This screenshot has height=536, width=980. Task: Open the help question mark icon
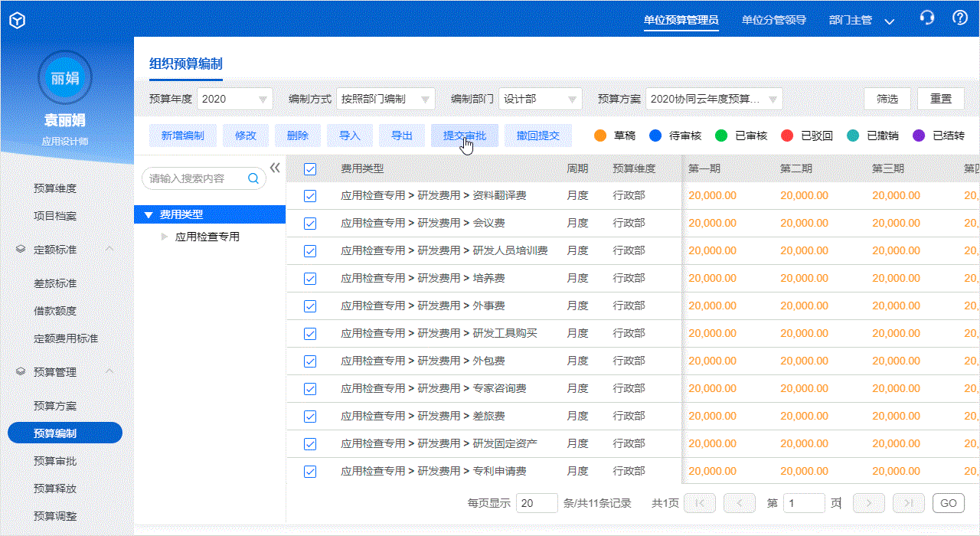pos(960,18)
